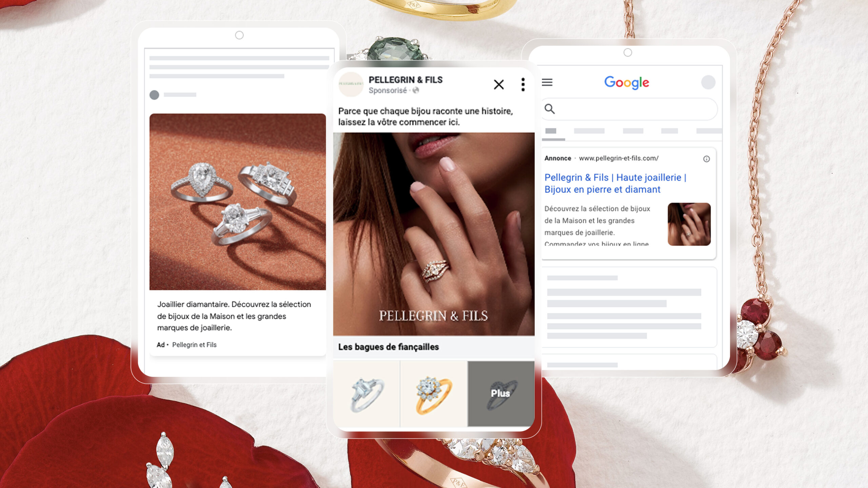868x488 pixels.
Task: Click the www.pellegrin-et-fils.com URL
Action: 618,158
